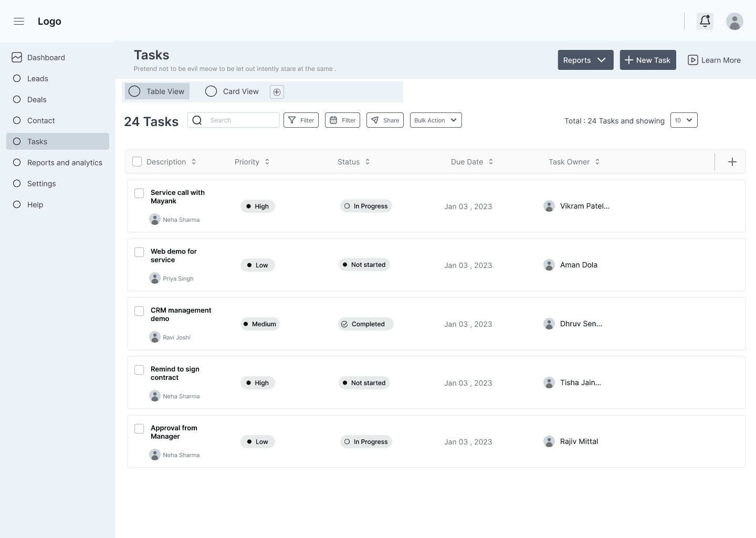This screenshot has width=756, height=538.
Task: Check the Service call with Mayank checkbox
Action: pos(139,193)
